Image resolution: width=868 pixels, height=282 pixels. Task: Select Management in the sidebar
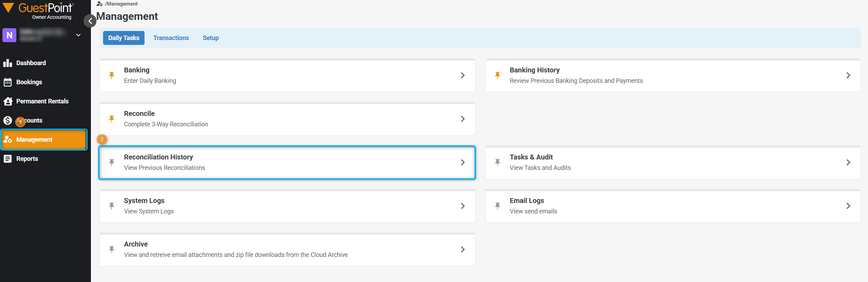44,140
